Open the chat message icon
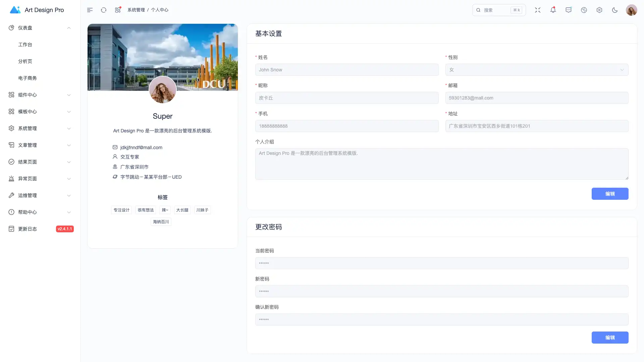 (x=569, y=10)
